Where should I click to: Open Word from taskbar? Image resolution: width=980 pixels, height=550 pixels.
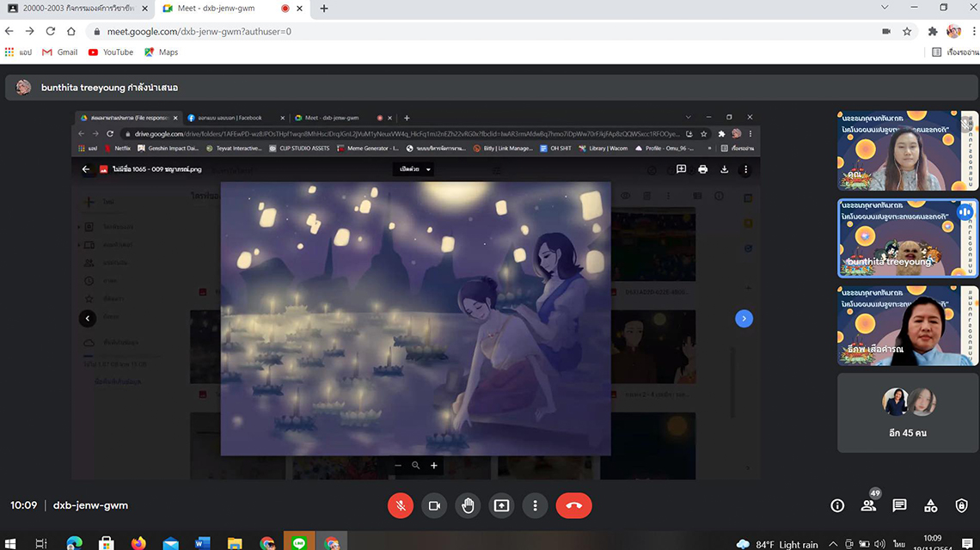(203, 544)
